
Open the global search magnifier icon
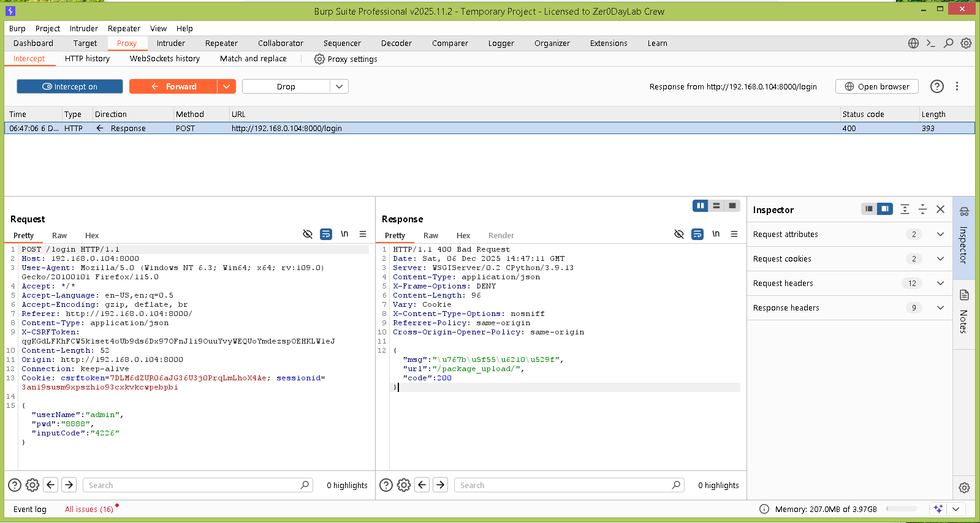tap(948, 43)
